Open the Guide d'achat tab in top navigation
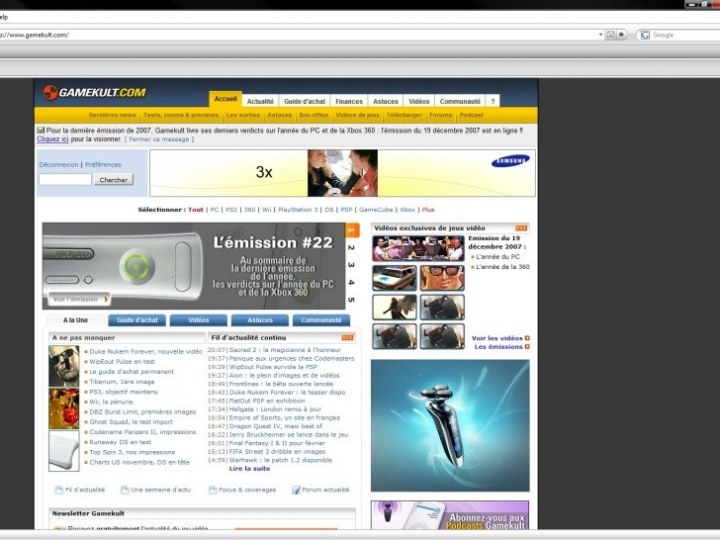 pyautogui.click(x=304, y=101)
